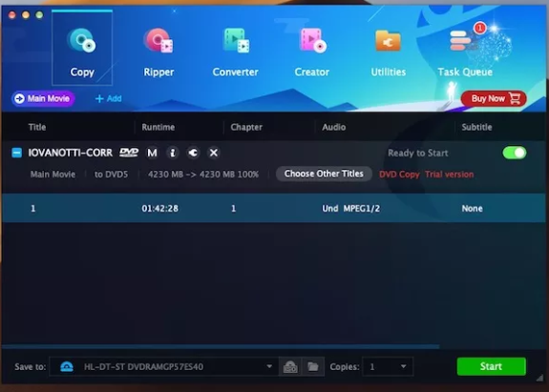Open advanced settings wrench icon
The image size is (549, 392).
coord(193,153)
